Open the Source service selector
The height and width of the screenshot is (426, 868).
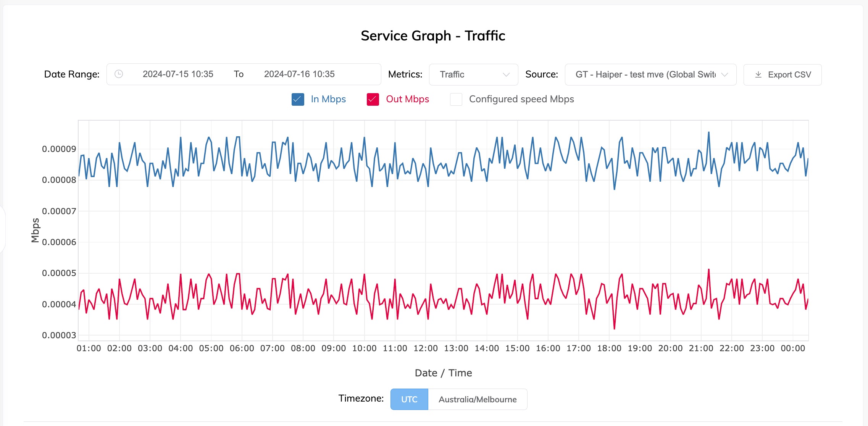(x=650, y=74)
